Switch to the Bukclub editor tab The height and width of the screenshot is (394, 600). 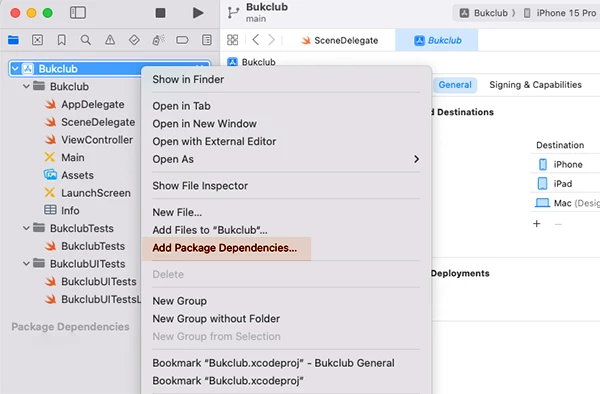coord(438,40)
